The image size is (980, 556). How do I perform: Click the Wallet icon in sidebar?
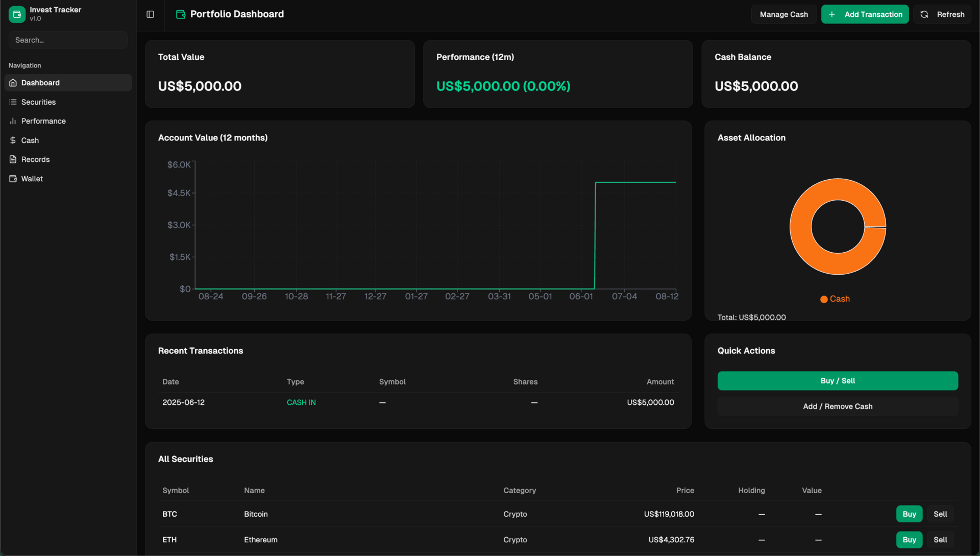pos(13,179)
